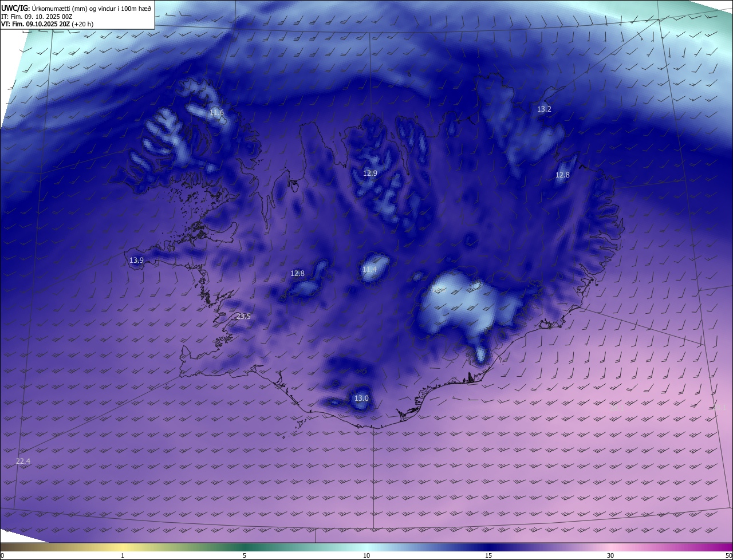This screenshot has width=733, height=560.
Task: Click the 11.4 value label on the bright central patch
Action: coord(370,270)
